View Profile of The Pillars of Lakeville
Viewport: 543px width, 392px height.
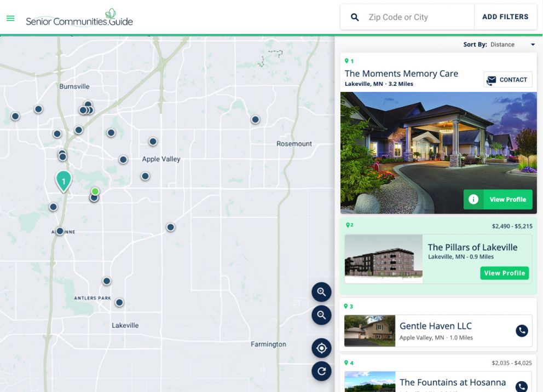coord(504,273)
